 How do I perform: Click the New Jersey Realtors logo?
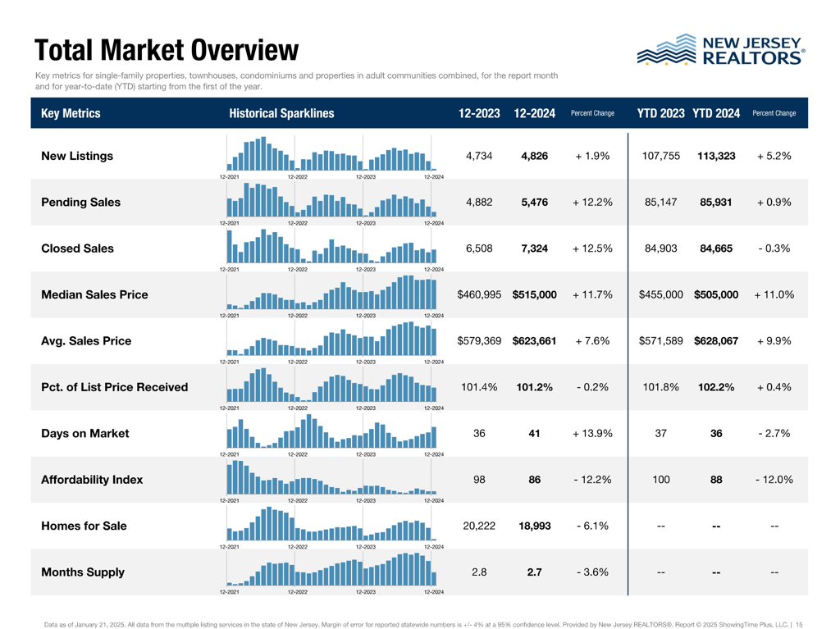tap(720, 50)
